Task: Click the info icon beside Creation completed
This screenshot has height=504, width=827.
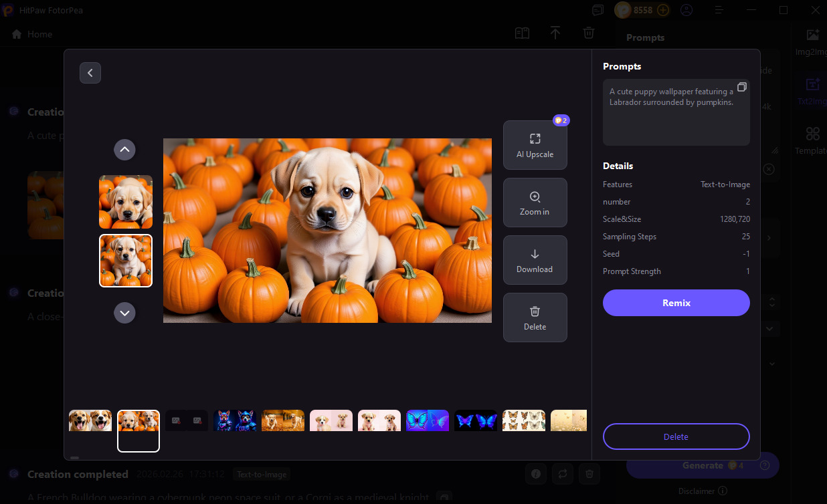Action: 535,473
